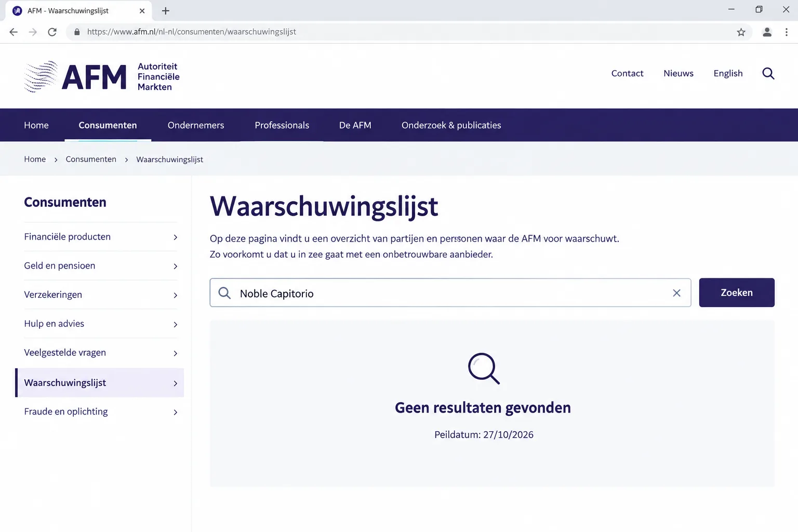Click the search field containing Noble Capitorio

450,292
